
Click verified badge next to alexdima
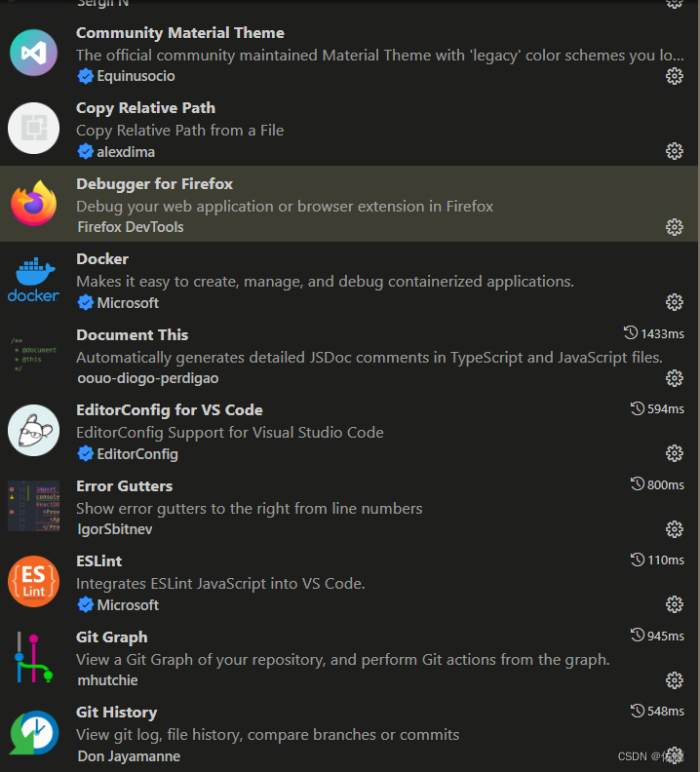(x=85, y=152)
